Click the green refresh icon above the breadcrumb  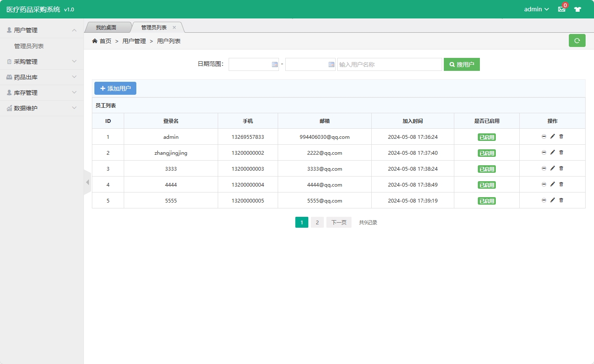pyautogui.click(x=577, y=40)
